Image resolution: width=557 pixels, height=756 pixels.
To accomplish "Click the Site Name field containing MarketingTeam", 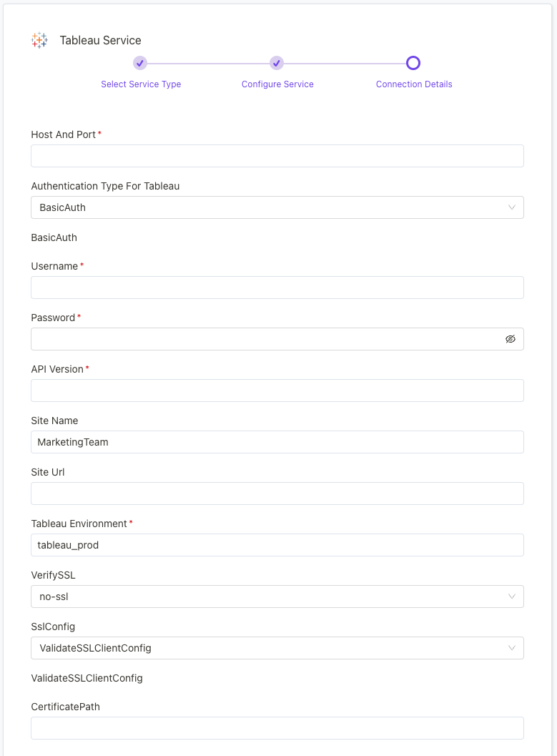I will (277, 442).
